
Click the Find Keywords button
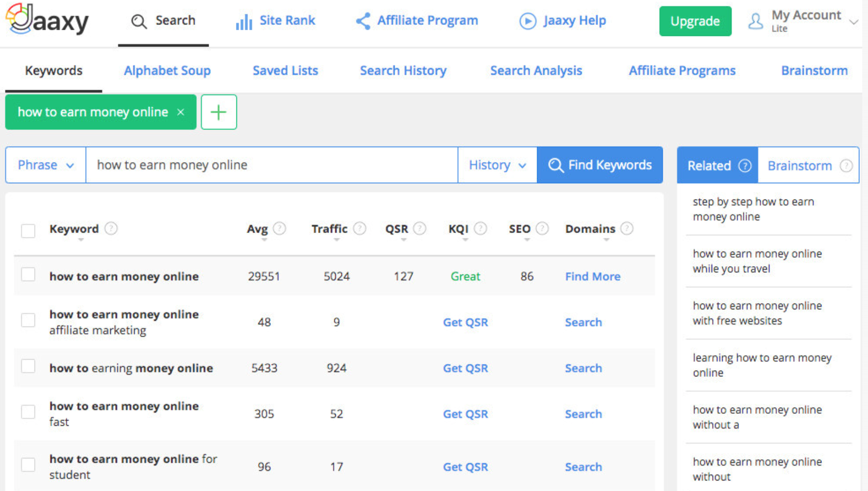tap(600, 165)
